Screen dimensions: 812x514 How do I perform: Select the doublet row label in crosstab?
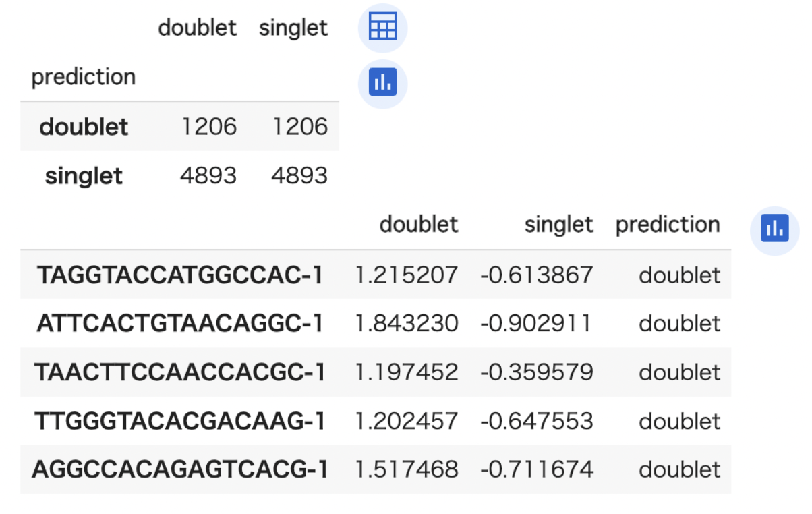pyautogui.click(x=84, y=126)
